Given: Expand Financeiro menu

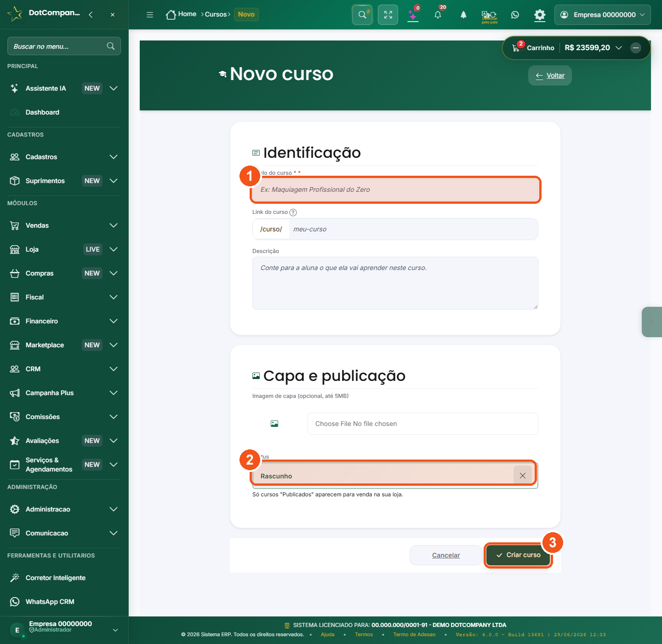Looking at the screenshot, I should pyautogui.click(x=114, y=321).
